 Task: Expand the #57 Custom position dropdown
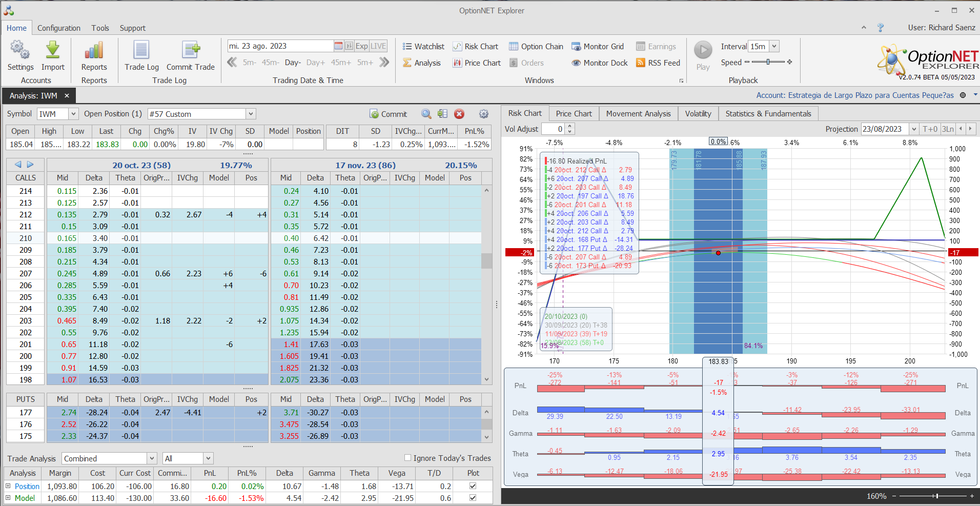pyautogui.click(x=251, y=114)
